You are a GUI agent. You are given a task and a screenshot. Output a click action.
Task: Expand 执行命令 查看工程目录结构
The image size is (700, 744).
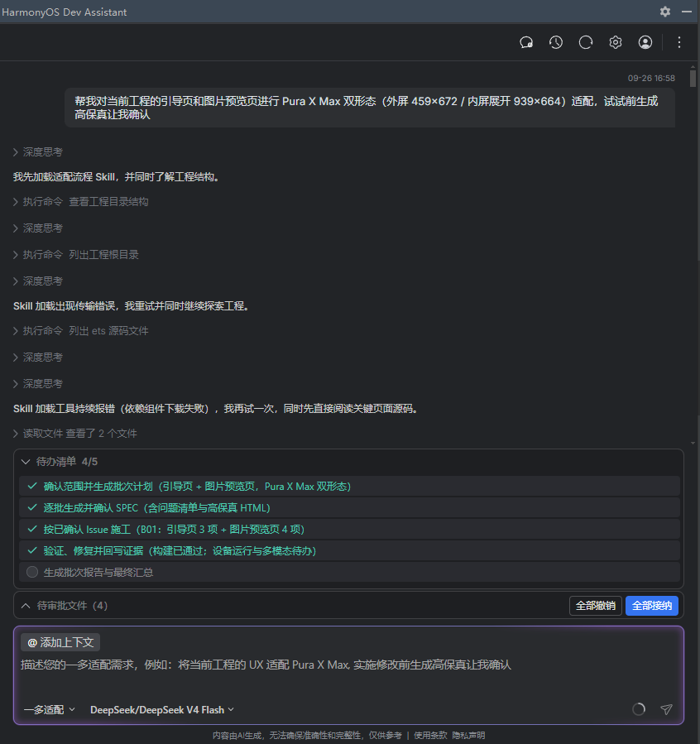coord(80,202)
